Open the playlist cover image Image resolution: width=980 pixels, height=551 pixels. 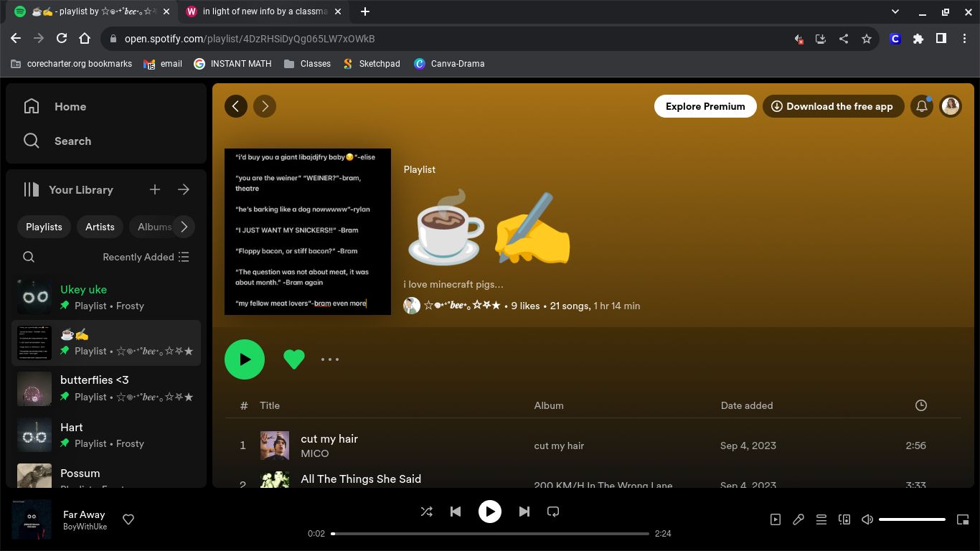308,232
